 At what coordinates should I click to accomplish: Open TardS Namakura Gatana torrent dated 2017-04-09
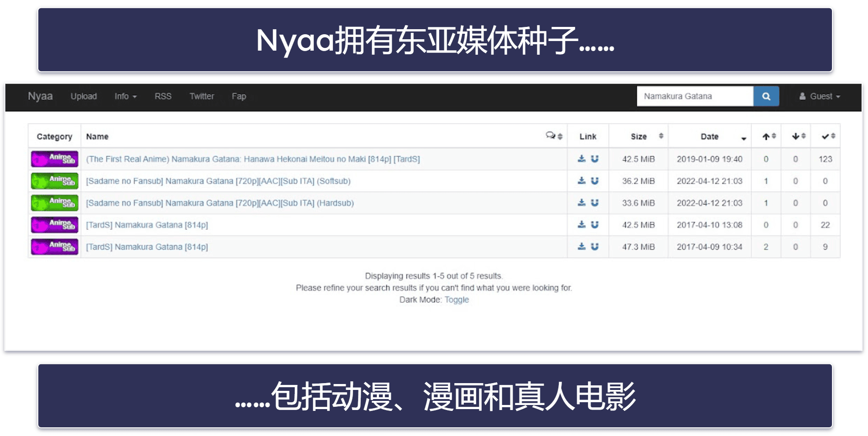147,246
